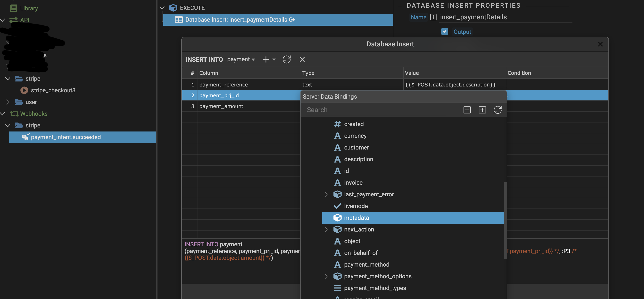Viewport: 644px width, 299px height.
Task: Click the checkmark icon beside livemode
Action: [337, 206]
